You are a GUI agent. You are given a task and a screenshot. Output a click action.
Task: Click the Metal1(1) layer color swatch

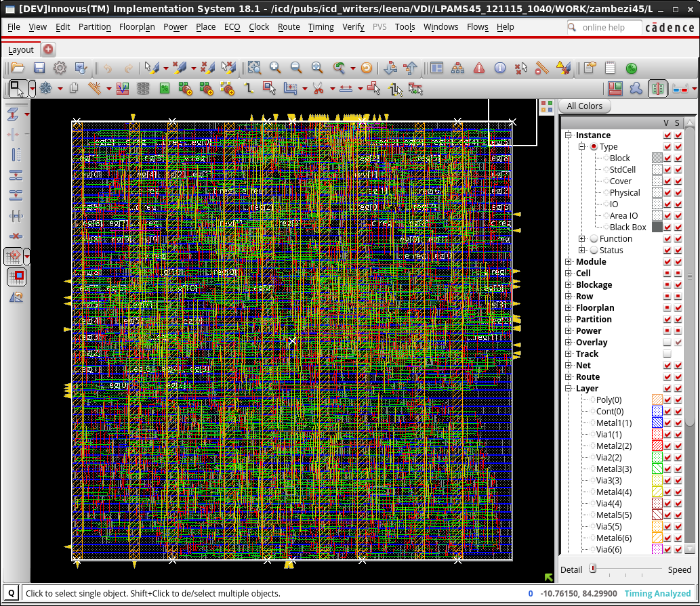pyautogui.click(x=657, y=423)
